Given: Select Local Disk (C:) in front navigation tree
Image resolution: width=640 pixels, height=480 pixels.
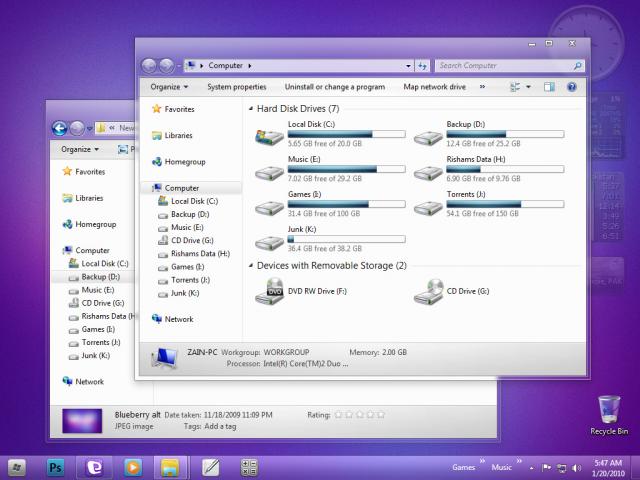Looking at the screenshot, I should pyautogui.click(x=188, y=201).
